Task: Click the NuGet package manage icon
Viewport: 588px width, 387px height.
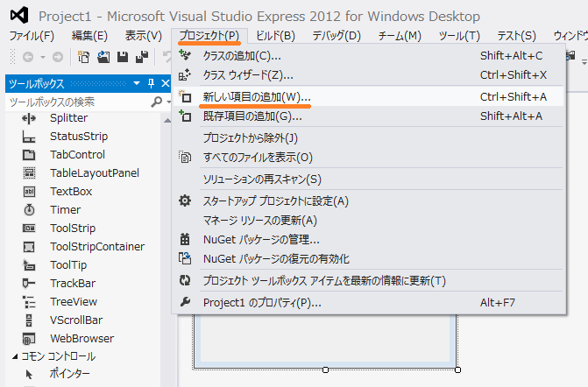Action: (185, 239)
